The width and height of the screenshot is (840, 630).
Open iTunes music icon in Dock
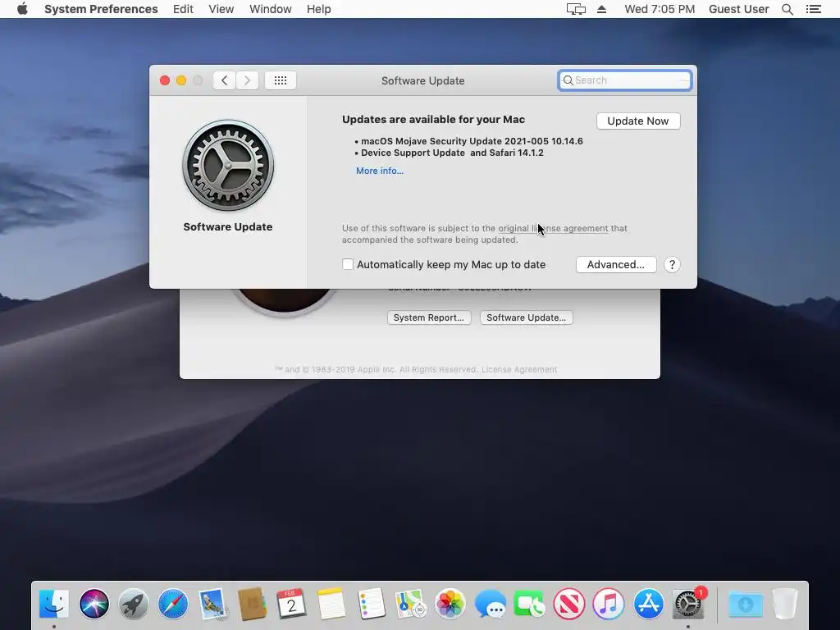click(609, 604)
